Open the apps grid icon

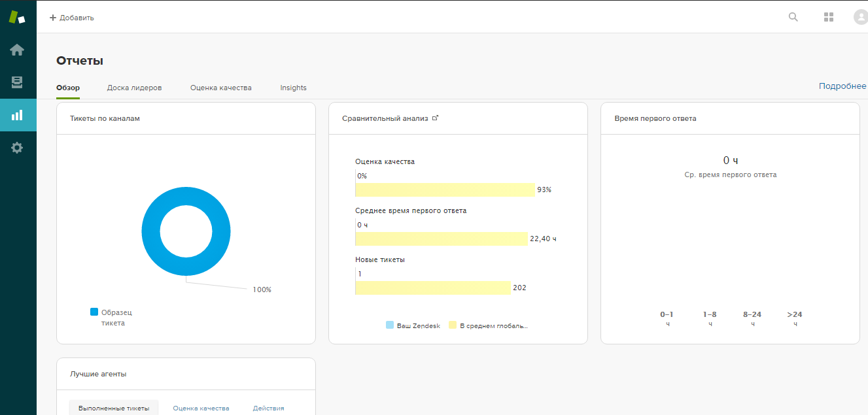(828, 17)
